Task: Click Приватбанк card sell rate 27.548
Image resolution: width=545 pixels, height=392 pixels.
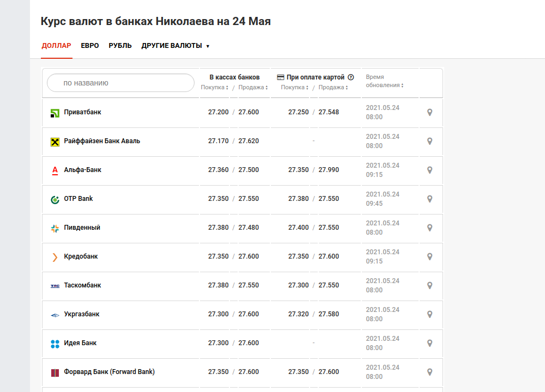Action: tap(329, 112)
